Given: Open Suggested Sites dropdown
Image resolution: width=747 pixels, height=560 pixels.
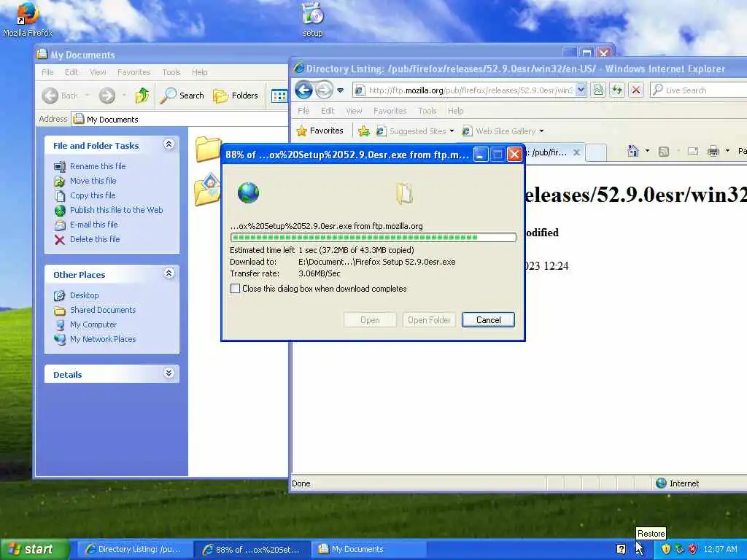Looking at the screenshot, I should [x=414, y=131].
